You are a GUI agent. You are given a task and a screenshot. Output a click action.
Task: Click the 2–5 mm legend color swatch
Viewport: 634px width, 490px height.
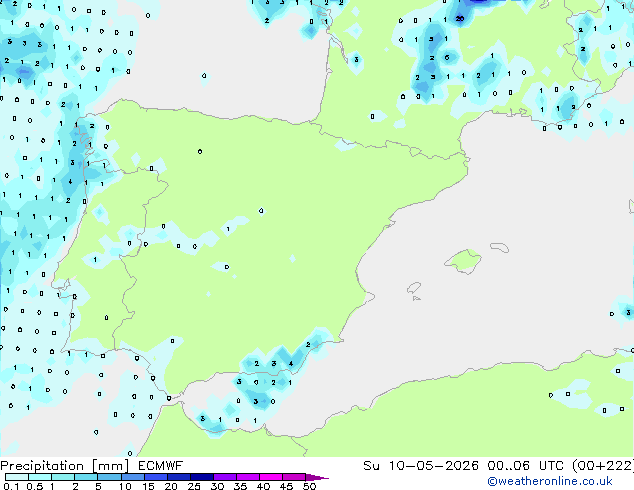[x=86, y=477]
